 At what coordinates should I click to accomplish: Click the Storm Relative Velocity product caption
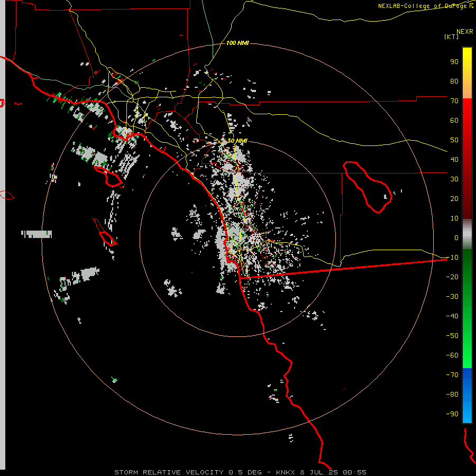240,472
